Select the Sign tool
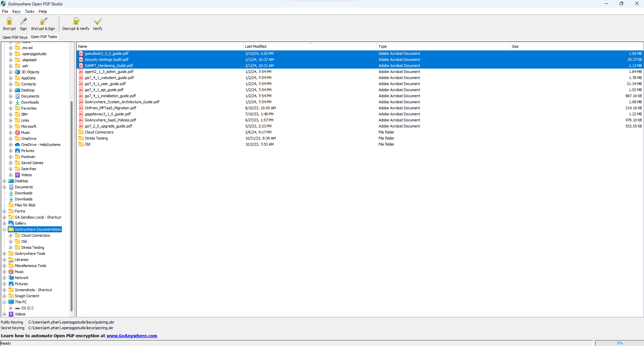This screenshot has height=346, width=644. click(x=23, y=24)
